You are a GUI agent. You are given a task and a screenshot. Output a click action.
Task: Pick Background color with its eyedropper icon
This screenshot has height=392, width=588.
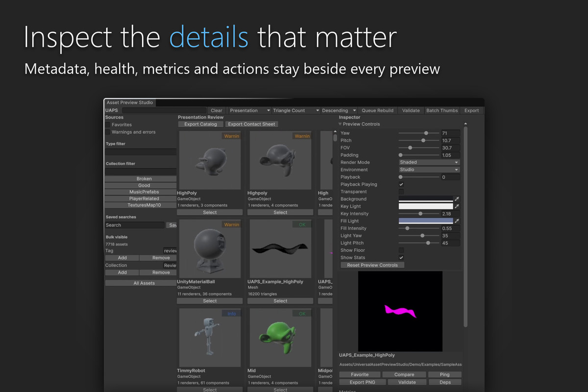(457, 199)
